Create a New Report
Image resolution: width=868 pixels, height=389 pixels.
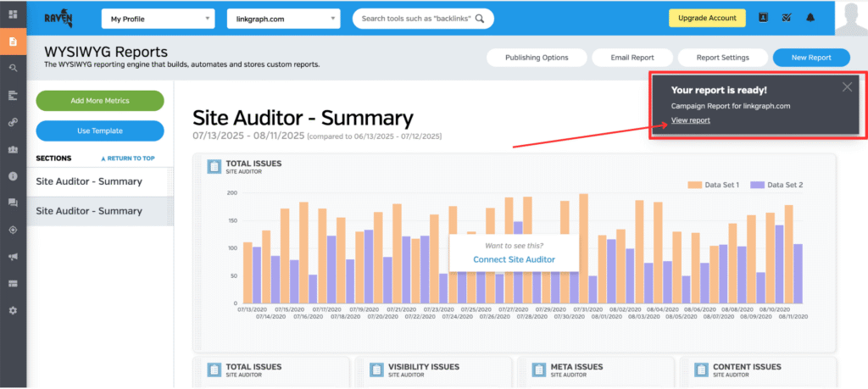click(x=811, y=58)
